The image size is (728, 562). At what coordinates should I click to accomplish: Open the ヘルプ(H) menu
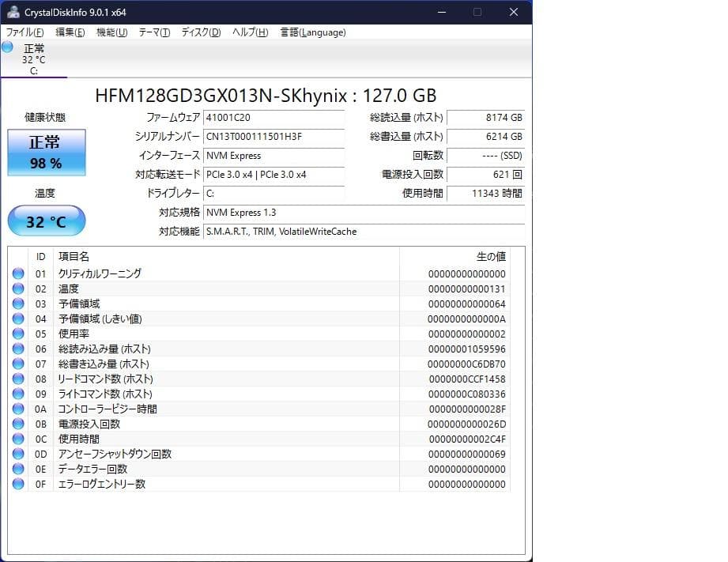tap(251, 32)
